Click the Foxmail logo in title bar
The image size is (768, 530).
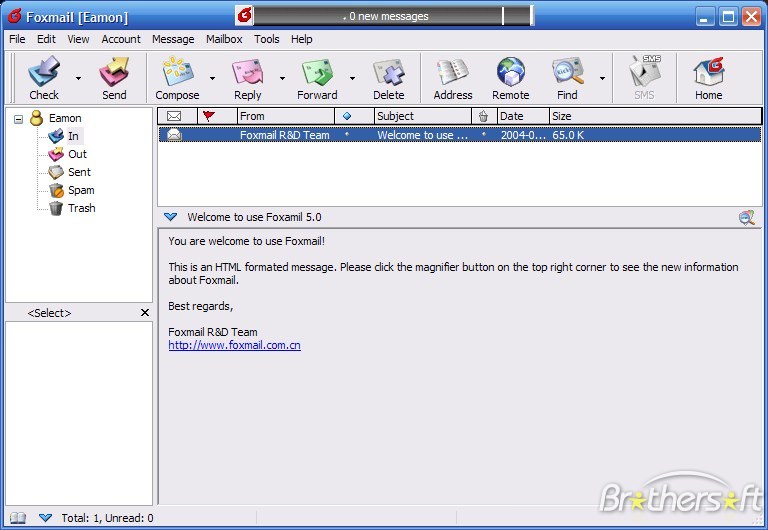[15, 16]
